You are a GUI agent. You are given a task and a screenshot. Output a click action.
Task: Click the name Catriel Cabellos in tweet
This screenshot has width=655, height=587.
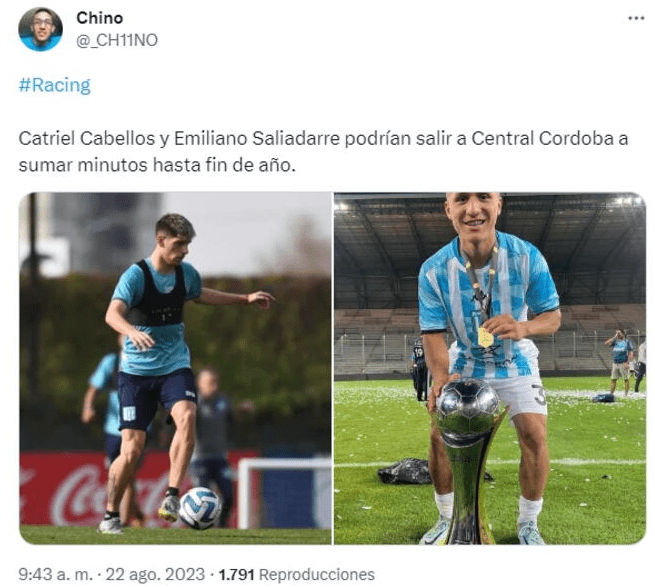87,139
